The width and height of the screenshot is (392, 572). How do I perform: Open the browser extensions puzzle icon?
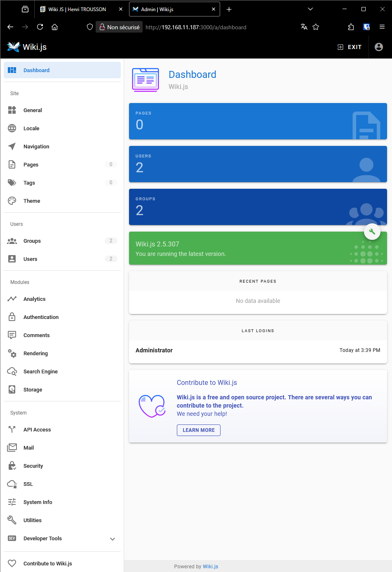pos(351,27)
